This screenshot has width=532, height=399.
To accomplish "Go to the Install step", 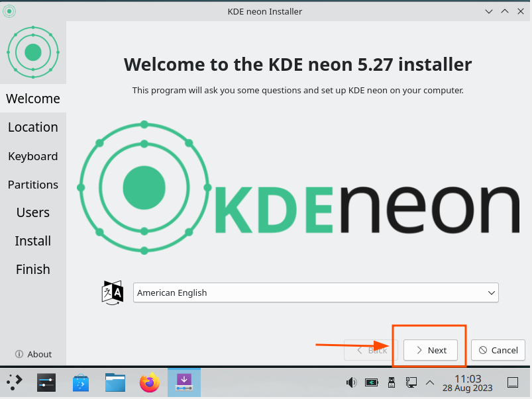I will [33, 241].
